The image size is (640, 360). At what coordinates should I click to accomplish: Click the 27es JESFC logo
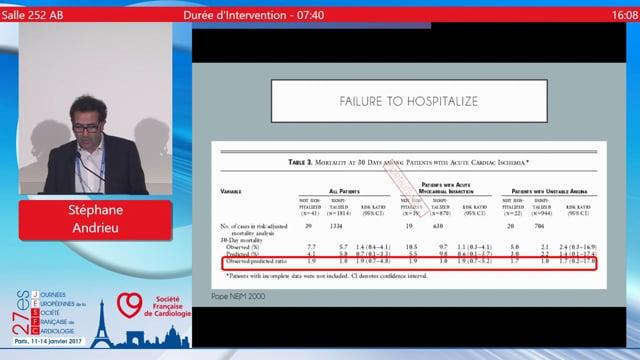pyautogui.click(x=49, y=313)
